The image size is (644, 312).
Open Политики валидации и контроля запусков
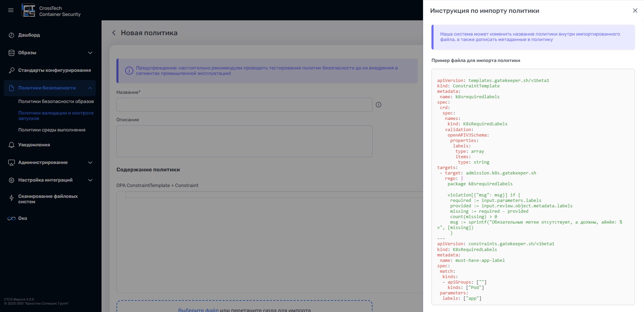point(56,116)
